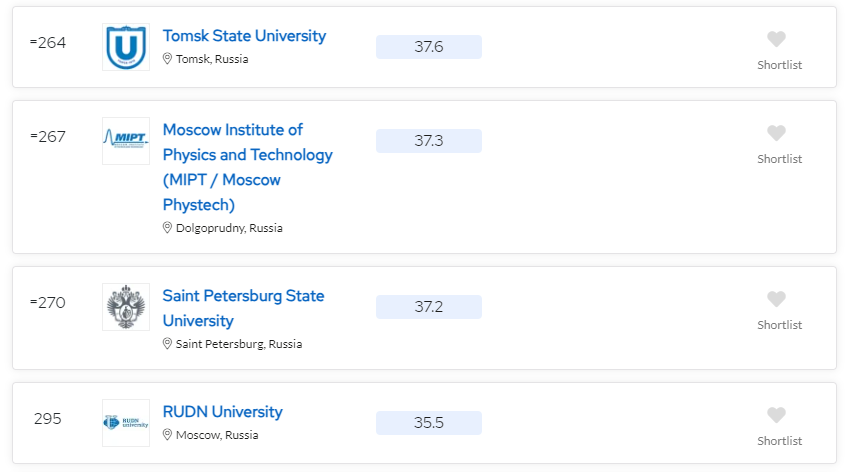Screen dimensions: 848x472
Task: Click the 37.3 overall score bar
Action: point(428,141)
